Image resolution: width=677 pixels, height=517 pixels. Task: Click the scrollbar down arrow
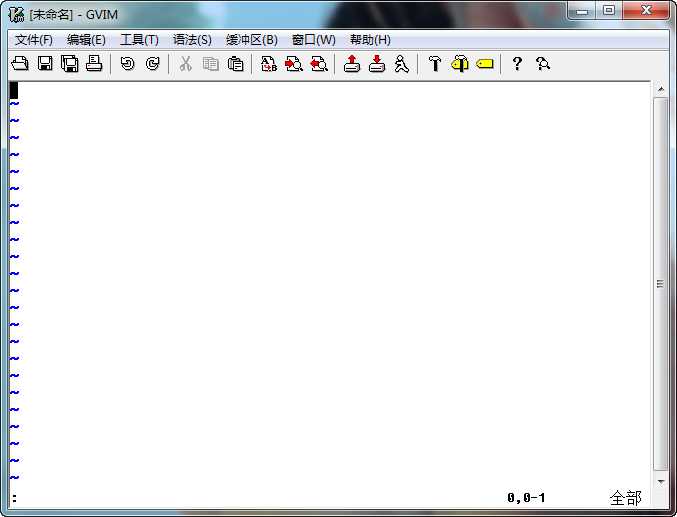coord(660,482)
